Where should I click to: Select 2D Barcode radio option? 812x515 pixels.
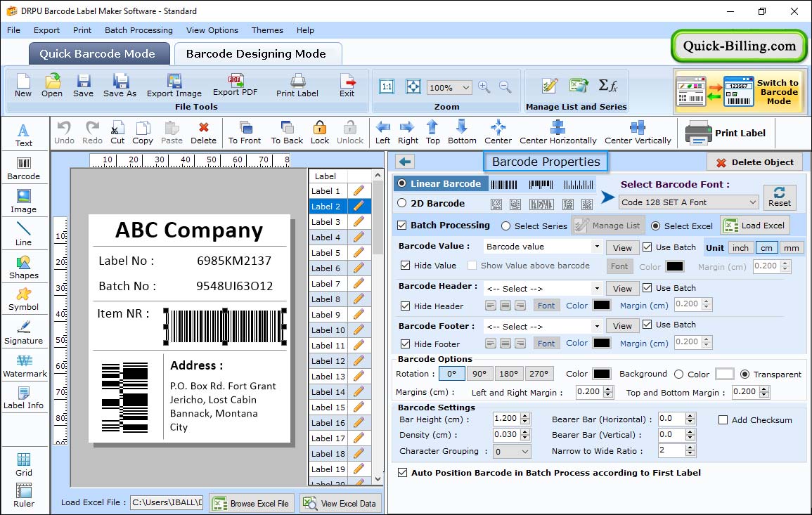tap(402, 203)
